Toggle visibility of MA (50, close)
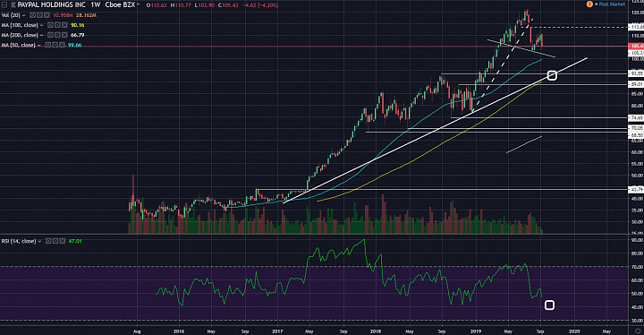 [x=47, y=45]
